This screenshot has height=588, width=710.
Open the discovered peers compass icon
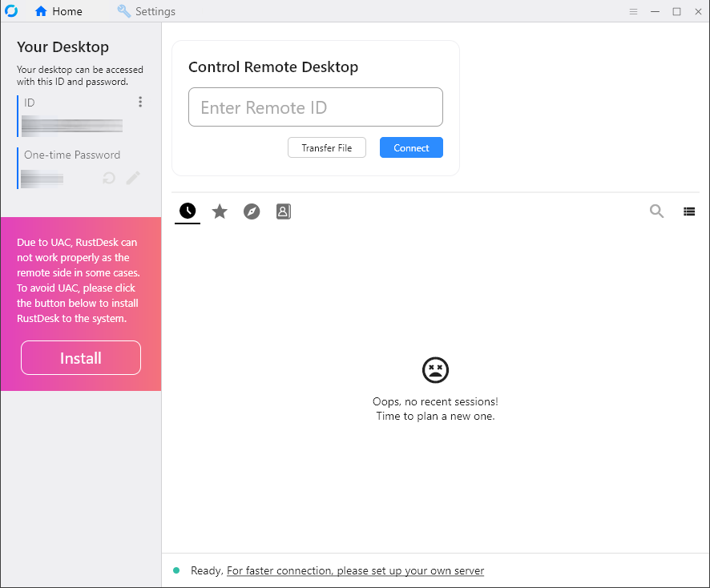pyautogui.click(x=251, y=211)
